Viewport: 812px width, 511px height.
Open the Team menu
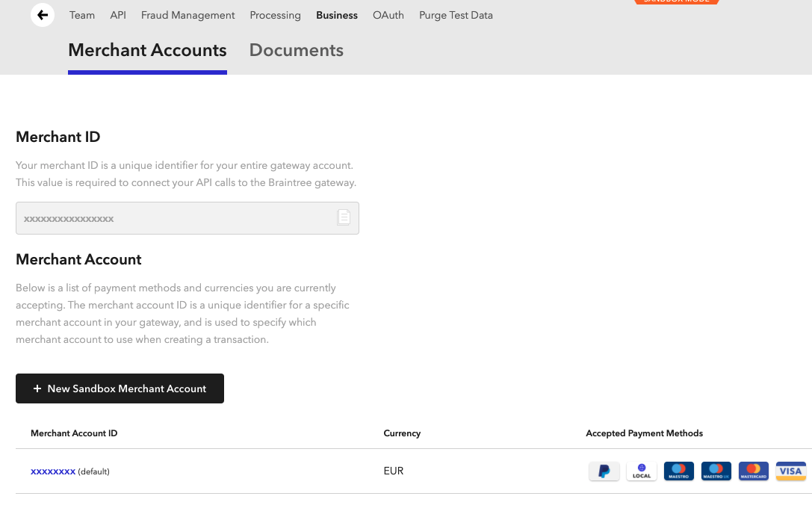82,15
